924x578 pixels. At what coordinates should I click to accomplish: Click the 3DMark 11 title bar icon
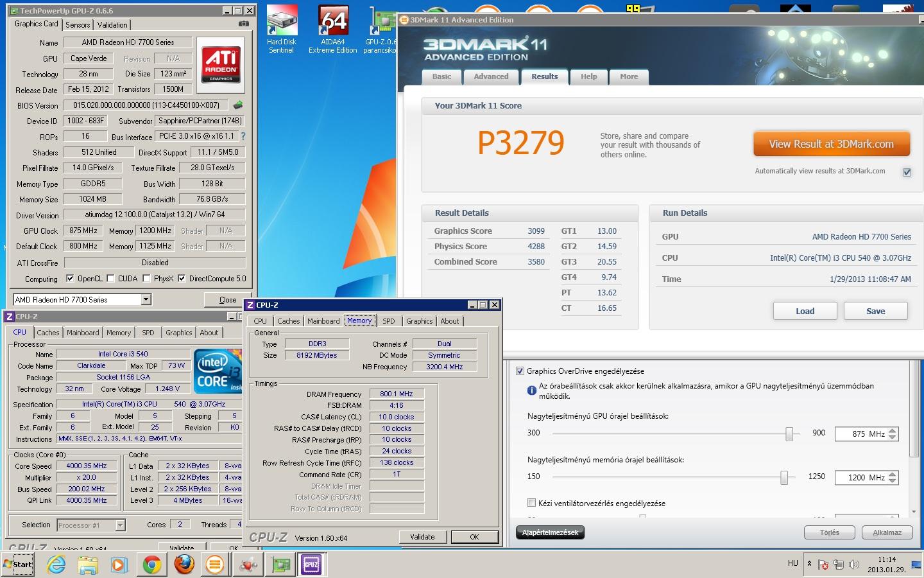404,20
